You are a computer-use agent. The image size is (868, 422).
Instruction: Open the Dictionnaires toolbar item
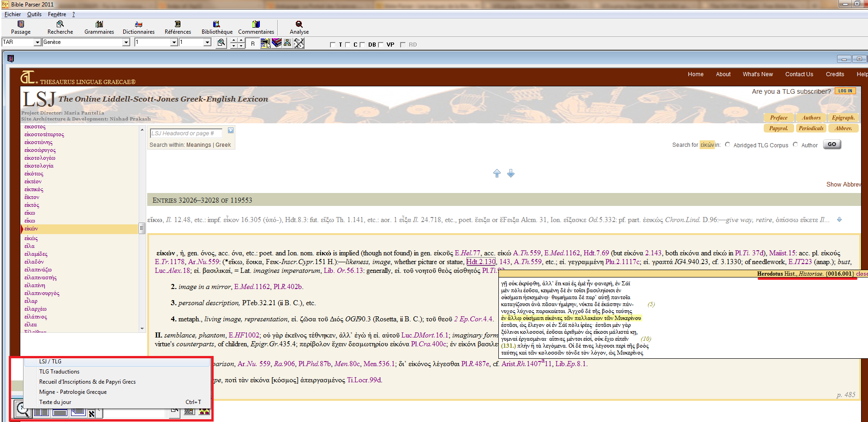(x=138, y=28)
